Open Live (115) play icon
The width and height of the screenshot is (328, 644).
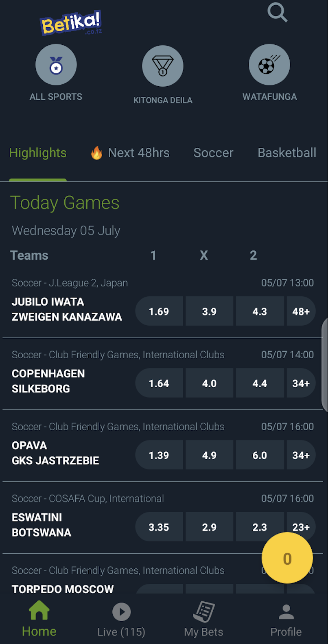tap(121, 612)
